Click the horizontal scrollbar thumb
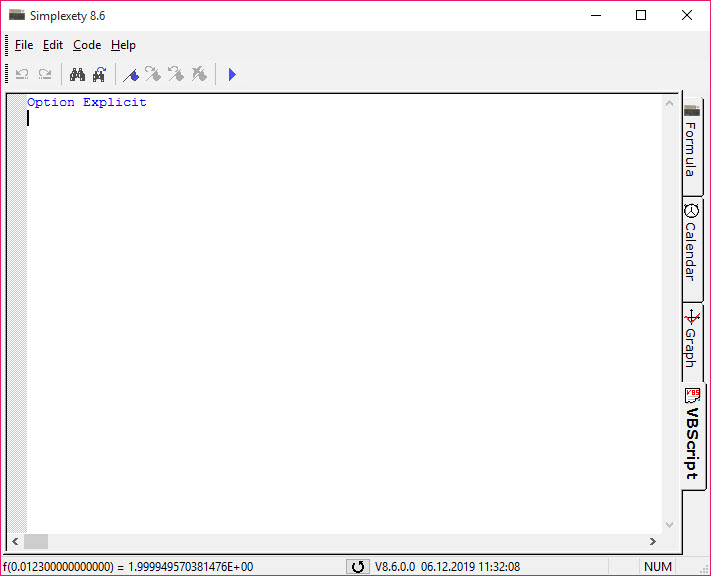This screenshot has height=576, width=711. [36, 541]
